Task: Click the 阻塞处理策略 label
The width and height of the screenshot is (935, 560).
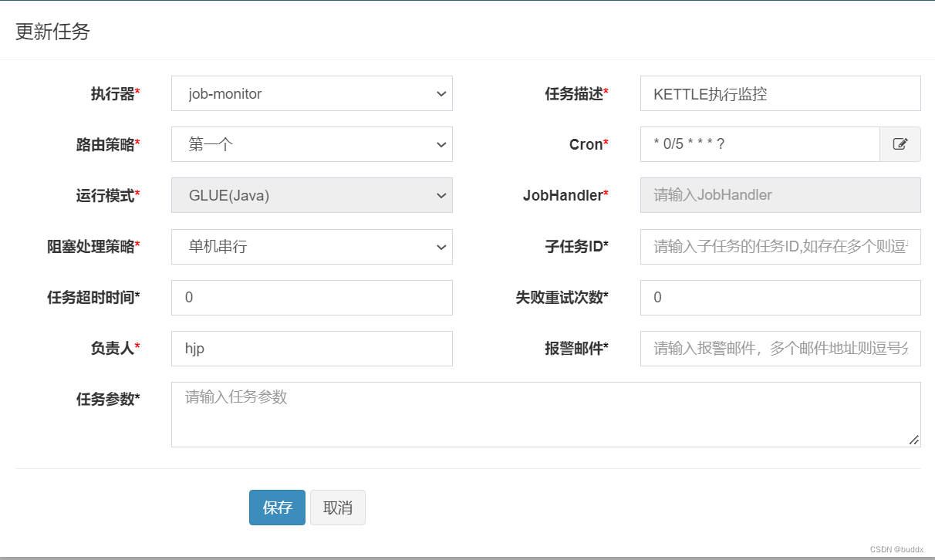Action: click(94, 247)
